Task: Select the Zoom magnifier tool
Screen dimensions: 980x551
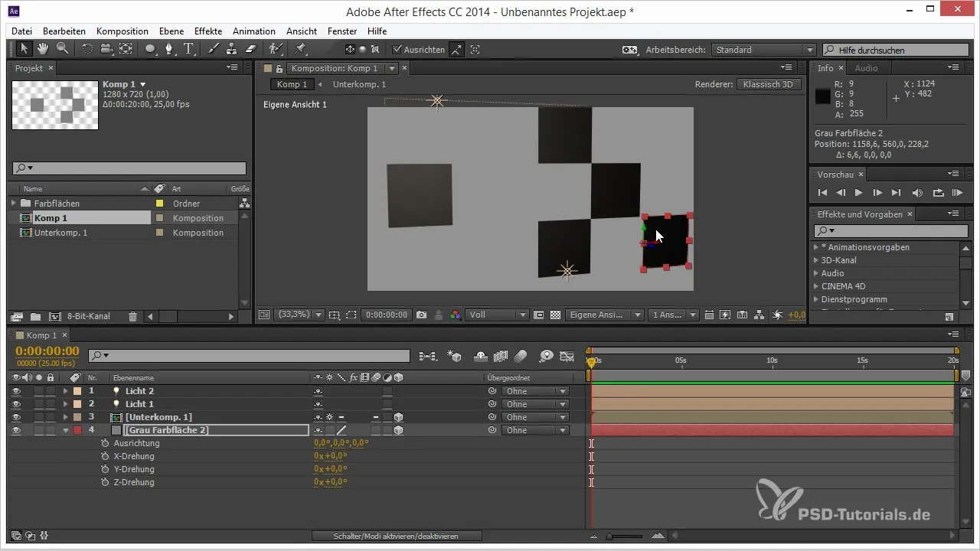Action: pos(62,49)
